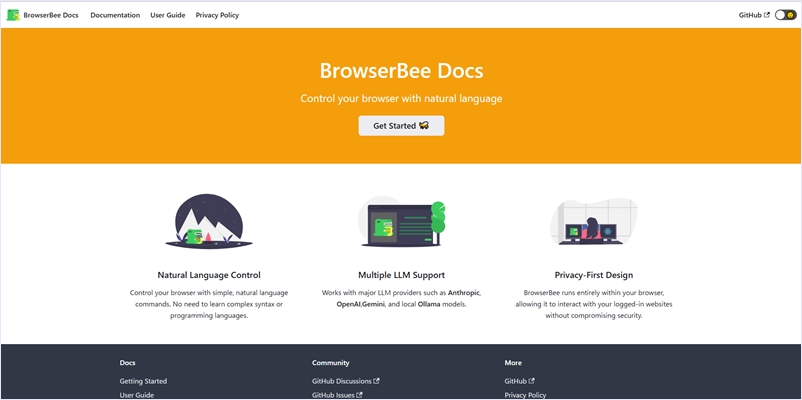Open GitHub Discussions footer link
The height and width of the screenshot is (400, 802).
click(x=341, y=381)
